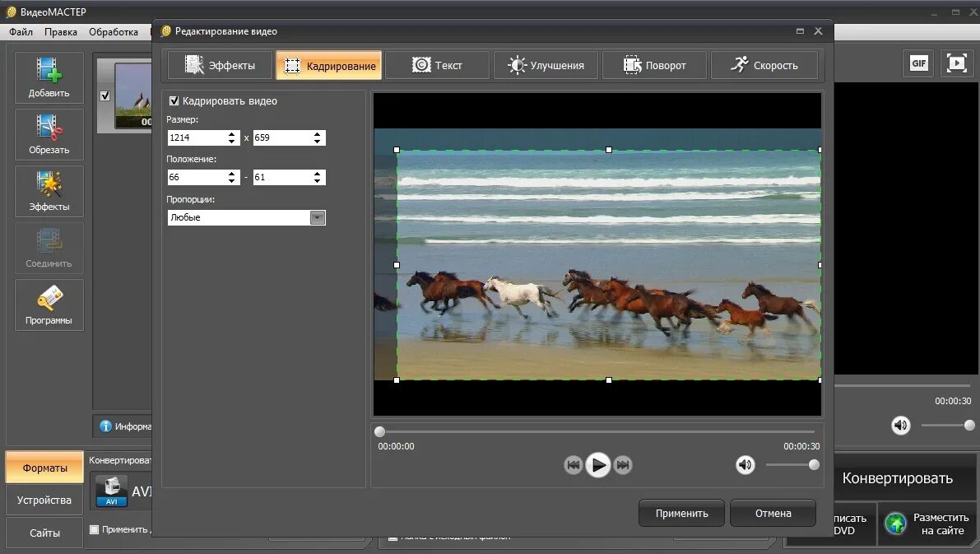Open the Обработка menu
The height and width of the screenshot is (554, 980).
pyautogui.click(x=113, y=32)
